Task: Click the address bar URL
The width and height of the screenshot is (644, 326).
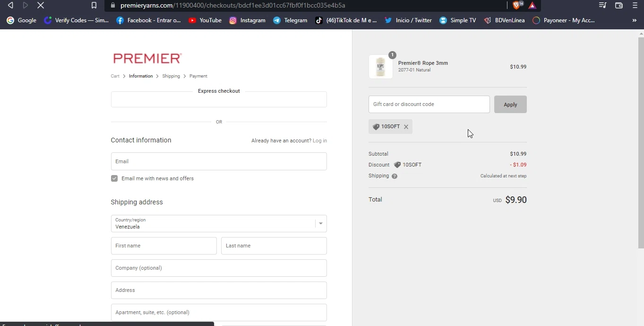Action: point(232,5)
